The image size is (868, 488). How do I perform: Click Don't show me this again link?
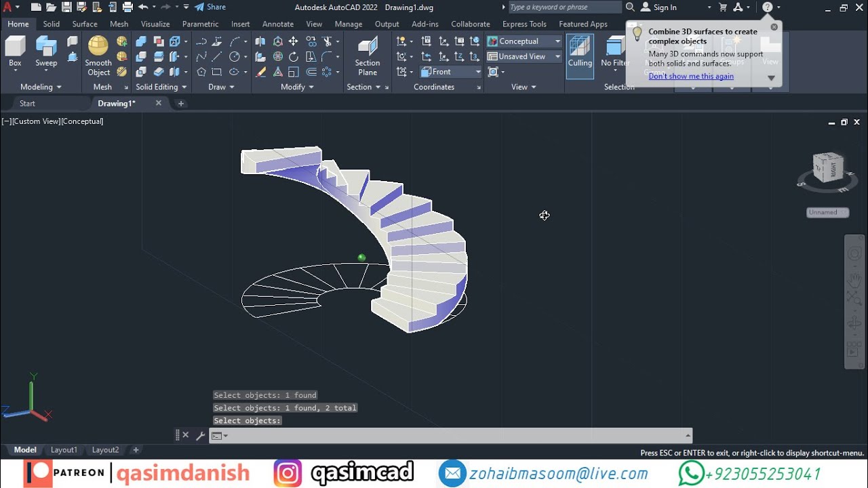click(x=691, y=76)
